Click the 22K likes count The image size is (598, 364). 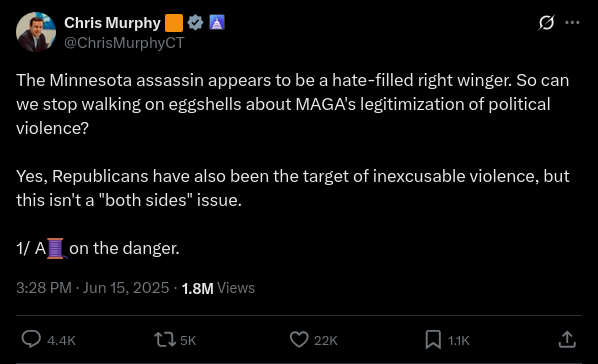326,340
